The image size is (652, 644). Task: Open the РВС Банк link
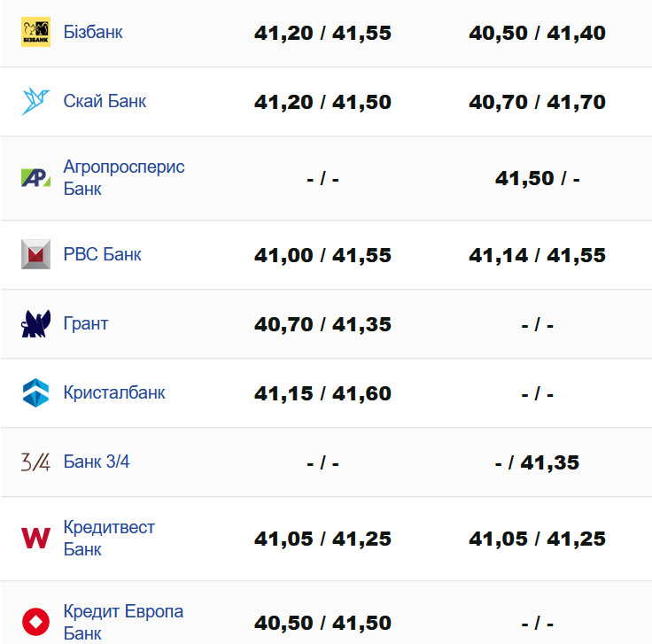[x=102, y=255]
